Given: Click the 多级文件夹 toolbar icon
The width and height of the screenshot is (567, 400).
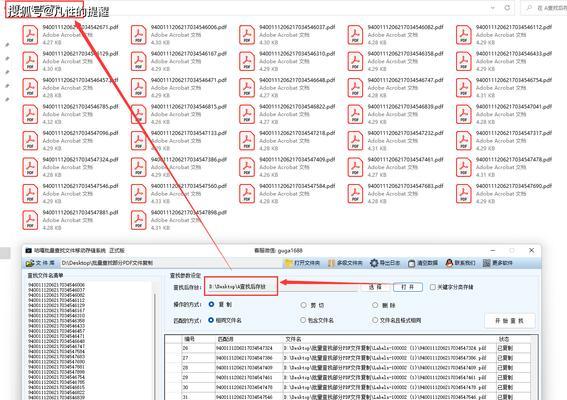Looking at the screenshot, I should point(331,263).
